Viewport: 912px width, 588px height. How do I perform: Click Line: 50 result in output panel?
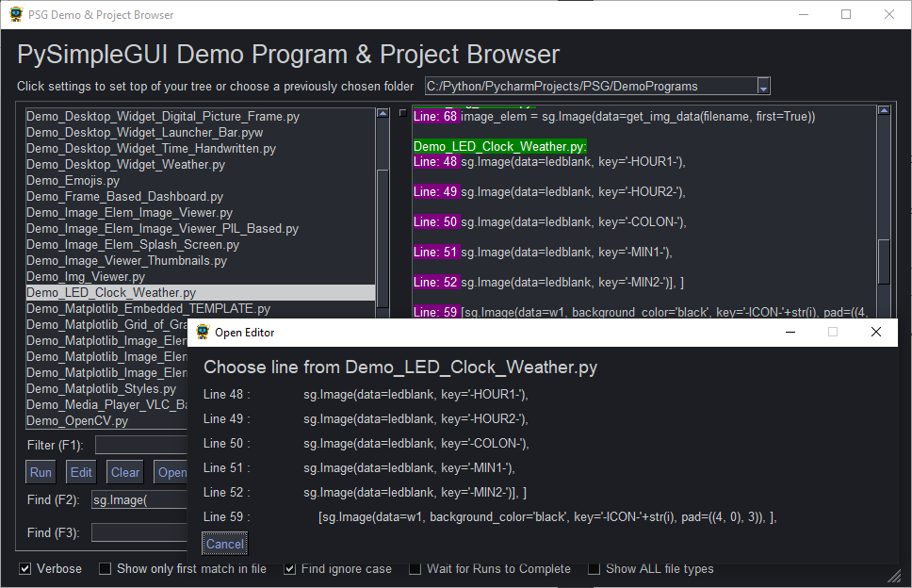(x=550, y=221)
